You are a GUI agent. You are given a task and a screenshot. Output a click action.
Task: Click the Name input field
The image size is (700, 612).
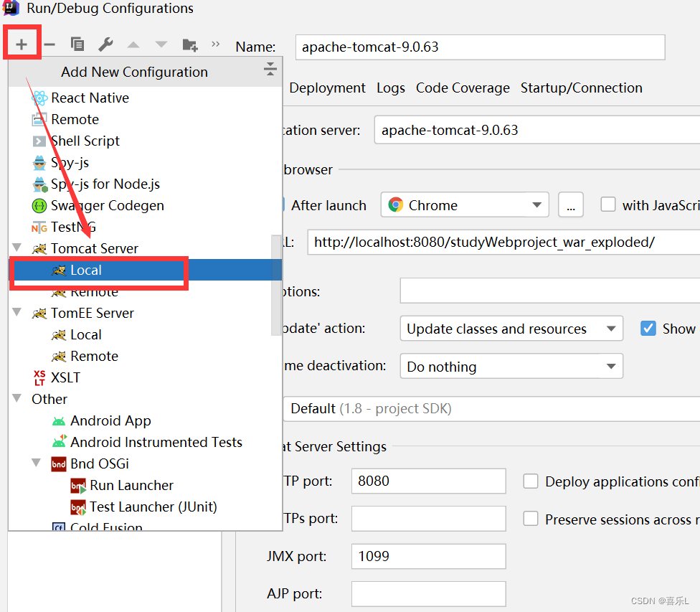tap(480, 47)
